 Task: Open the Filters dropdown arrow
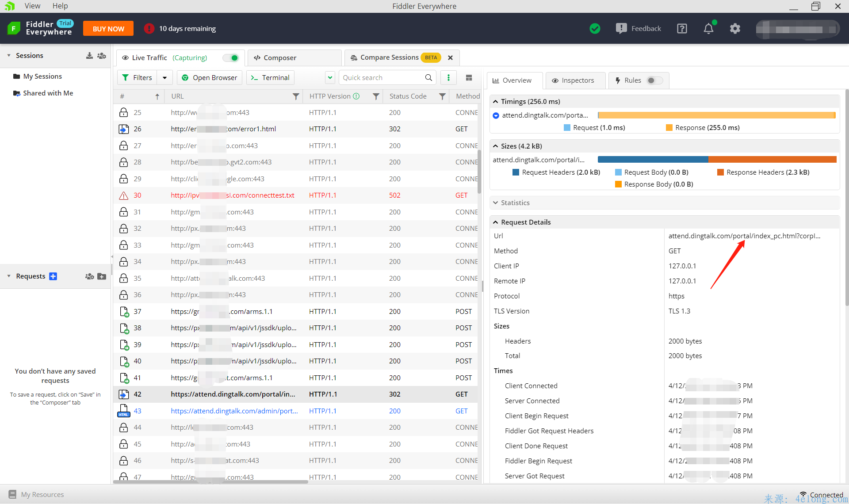point(164,77)
